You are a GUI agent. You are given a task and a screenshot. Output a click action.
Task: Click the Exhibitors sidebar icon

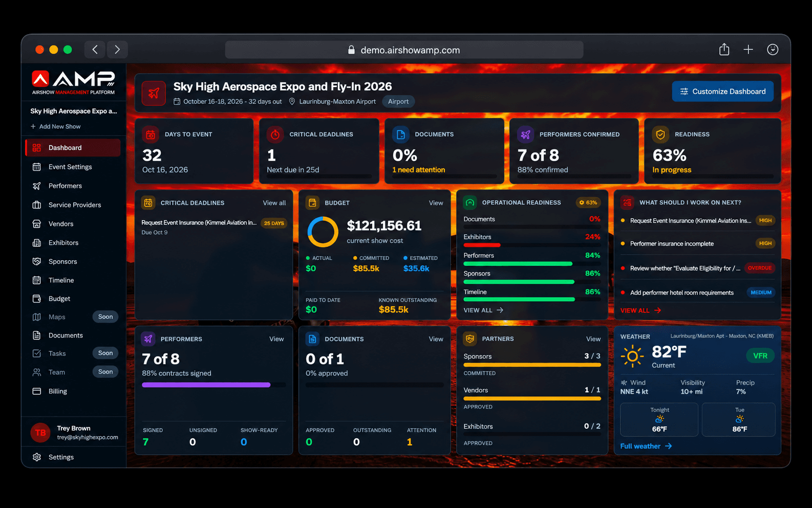(x=37, y=243)
